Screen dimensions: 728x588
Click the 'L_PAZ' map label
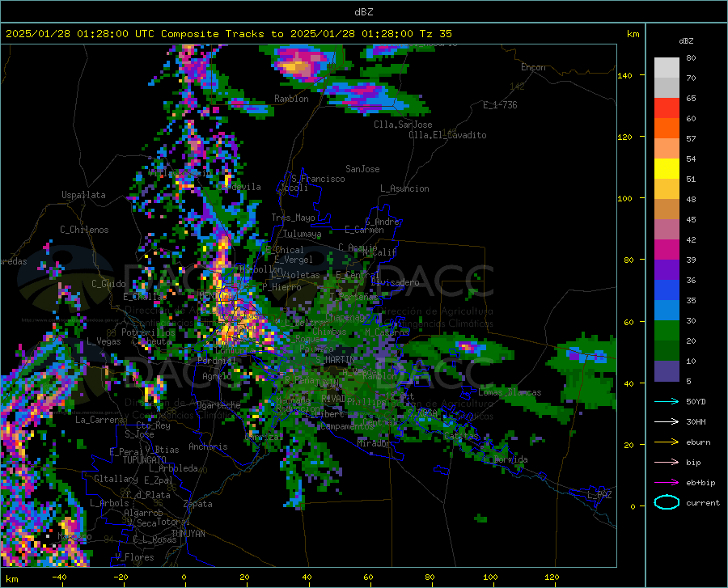(x=599, y=495)
